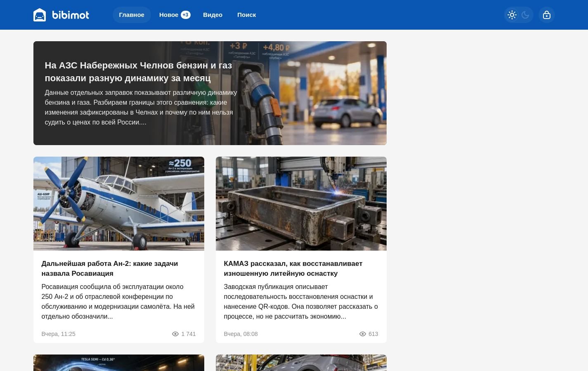Click the gray car assembly thumbnail
The height and width of the screenshot is (371, 588).
click(301, 363)
